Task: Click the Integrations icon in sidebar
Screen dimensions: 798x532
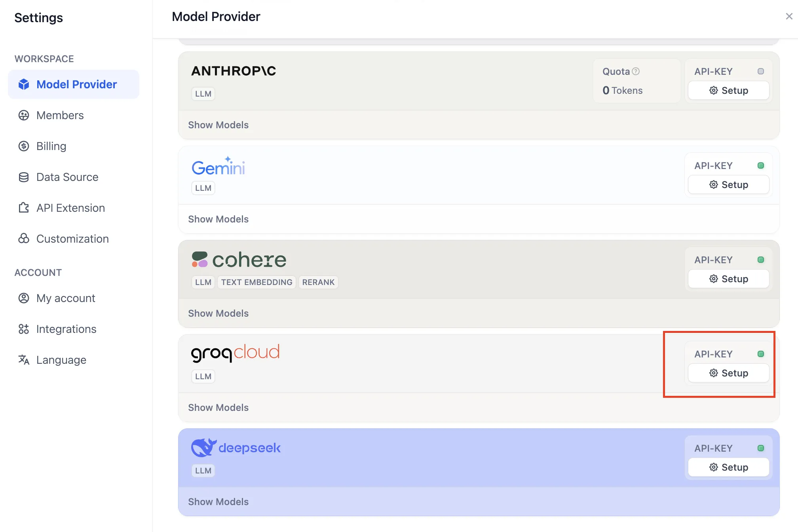Action: (24, 329)
